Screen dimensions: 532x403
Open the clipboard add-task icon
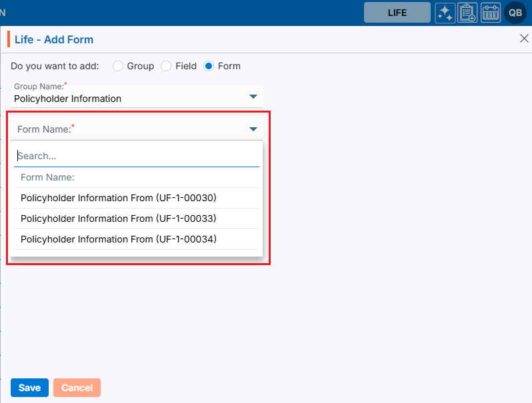click(x=467, y=13)
